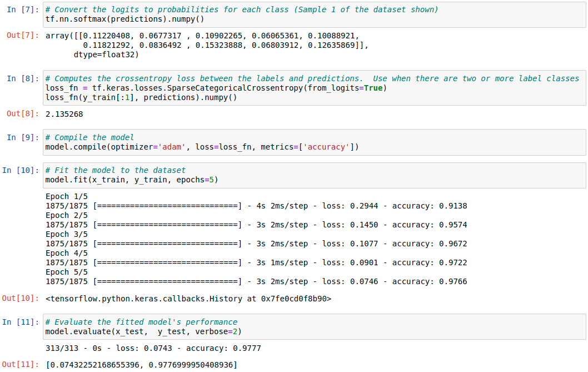Click the Out[8] prompt label
Image resolution: width=588 pixels, height=372 pixels.
point(22,114)
